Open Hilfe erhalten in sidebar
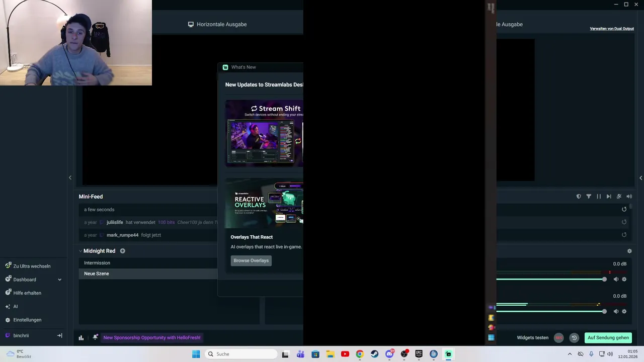This screenshot has width=644, height=362. (23, 293)
